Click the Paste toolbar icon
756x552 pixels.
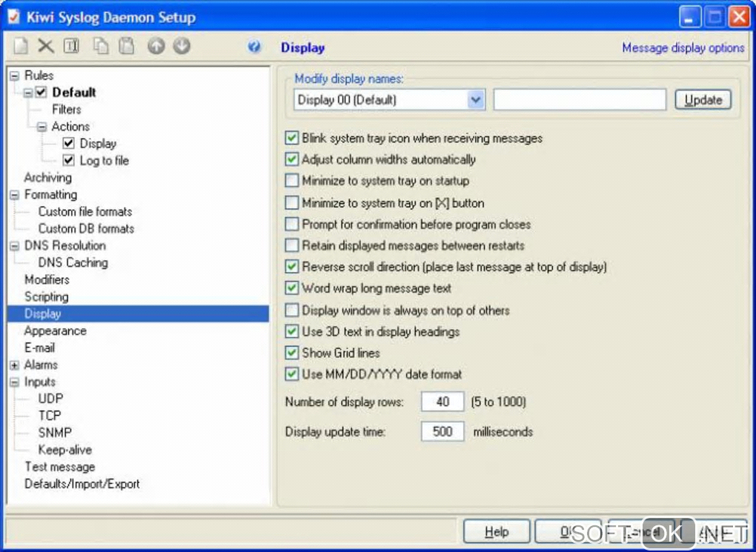click(x=126, y=46)
